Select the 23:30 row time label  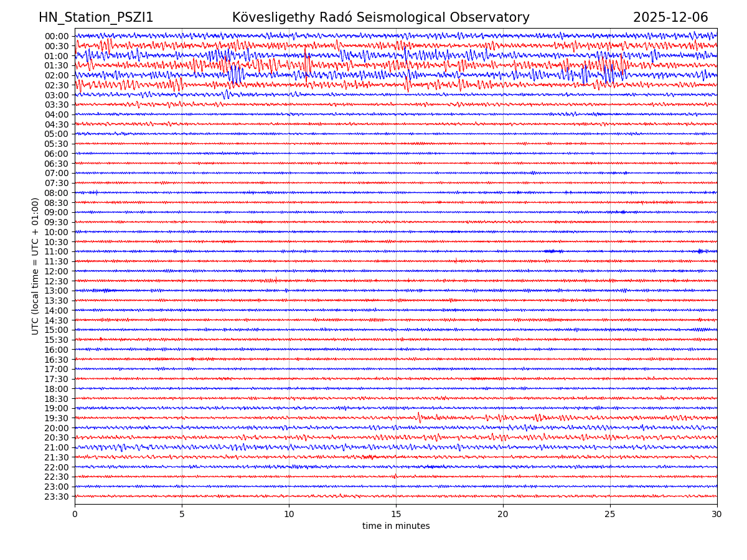[x=57, y=497]
